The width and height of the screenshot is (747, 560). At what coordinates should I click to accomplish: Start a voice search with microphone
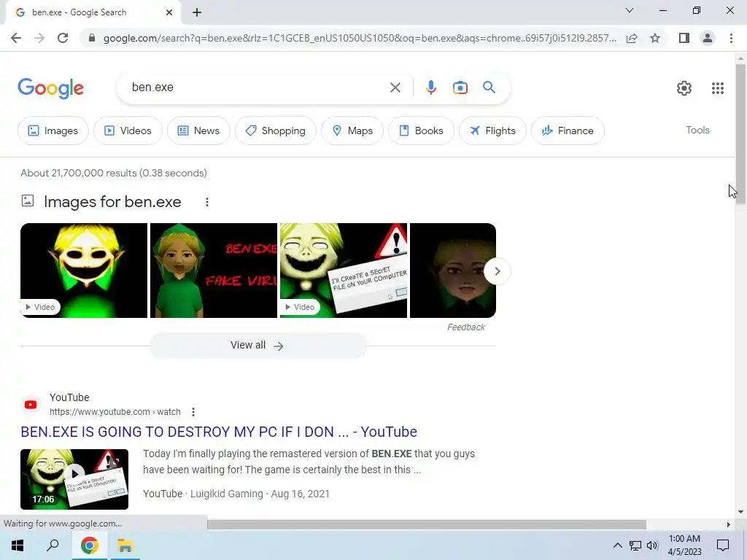coord(430,87)
